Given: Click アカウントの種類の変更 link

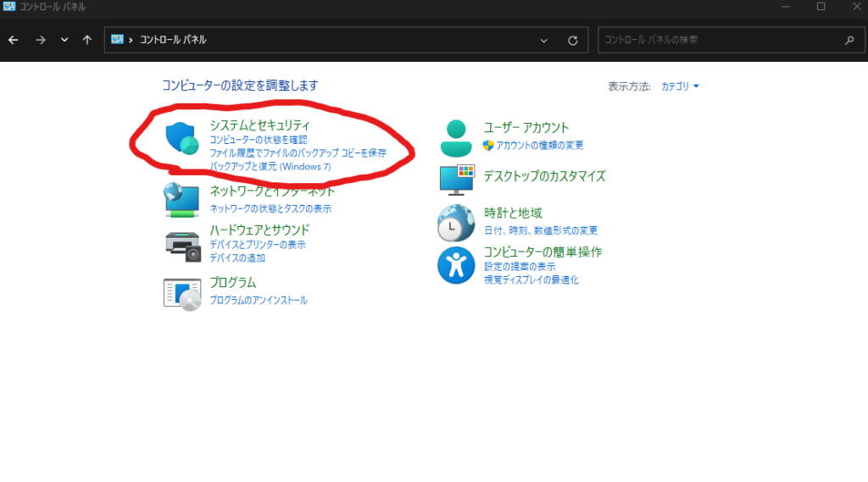Looking at the screenshot, I should point(539,145).
